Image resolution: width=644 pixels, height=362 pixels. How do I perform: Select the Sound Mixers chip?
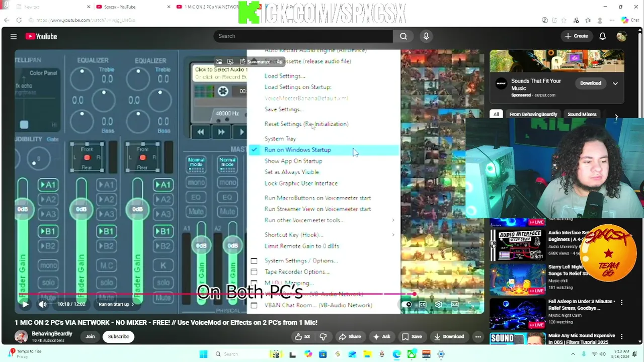pos(582,114)
